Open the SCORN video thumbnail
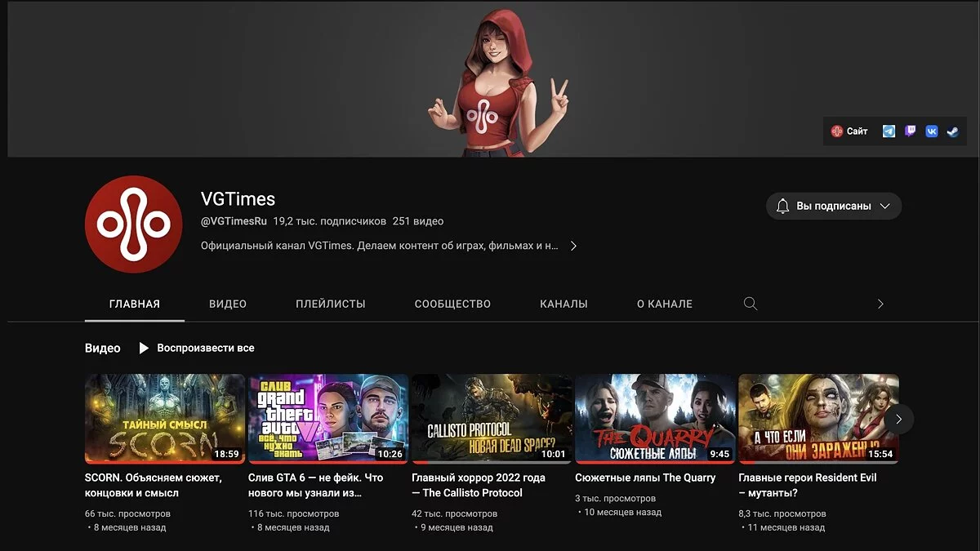The width and height of the screenshot is (980, 551). coord(165,419)
